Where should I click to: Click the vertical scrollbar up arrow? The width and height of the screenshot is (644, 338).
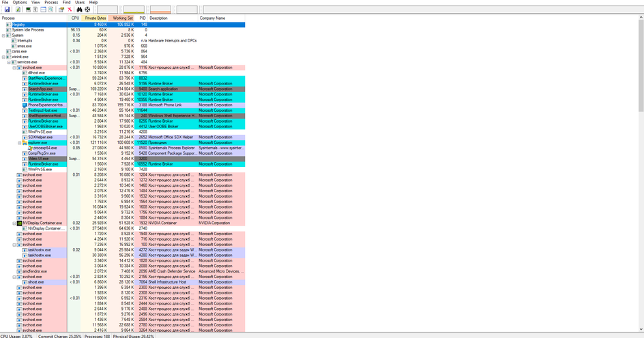tap(641, 17)
